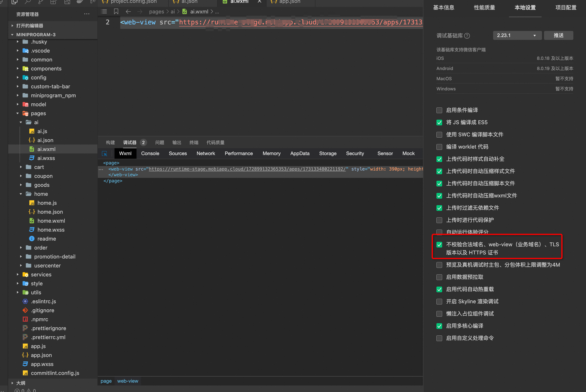
Task: Click the web-view breadcrumb at the bottom
Action: 128,381
